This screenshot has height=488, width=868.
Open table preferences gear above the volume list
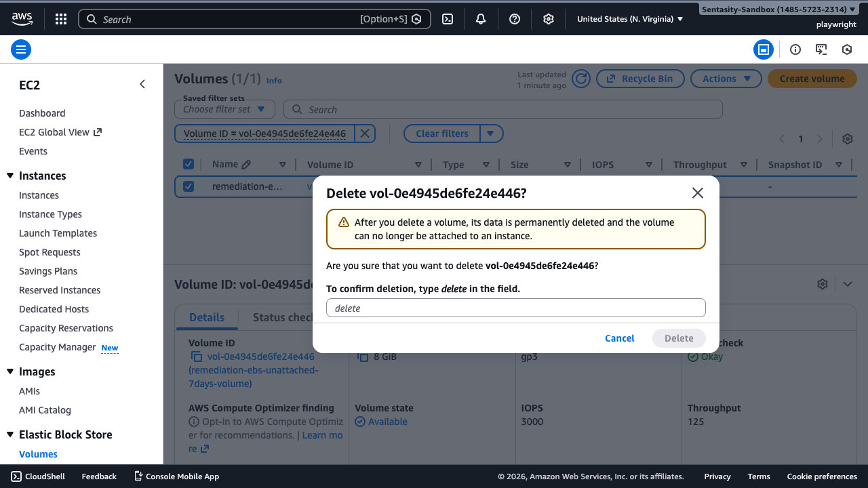point(847,138)
